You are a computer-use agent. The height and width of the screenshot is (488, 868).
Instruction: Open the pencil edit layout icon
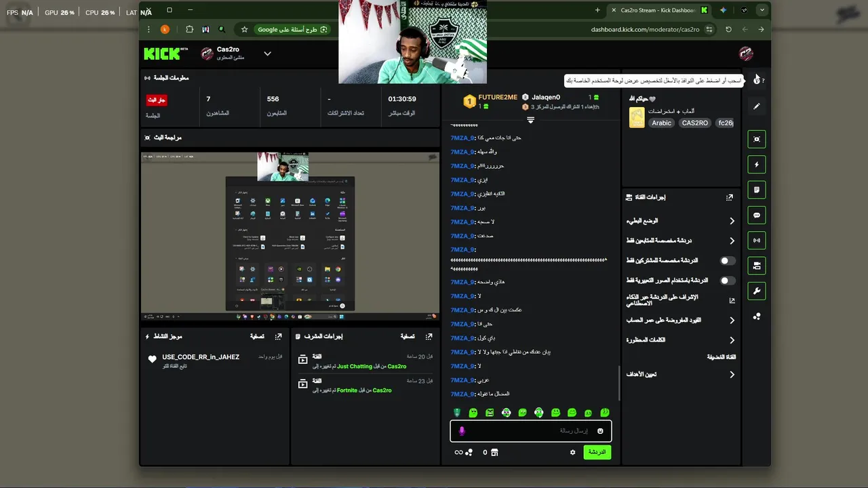pyautogui.click(x=757, y=106)
